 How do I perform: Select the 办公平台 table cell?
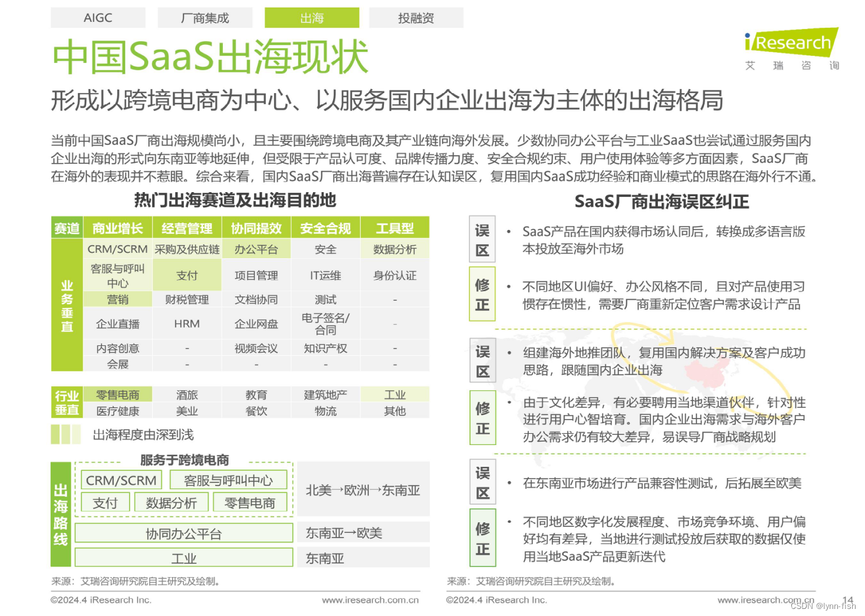click(256, 249)
